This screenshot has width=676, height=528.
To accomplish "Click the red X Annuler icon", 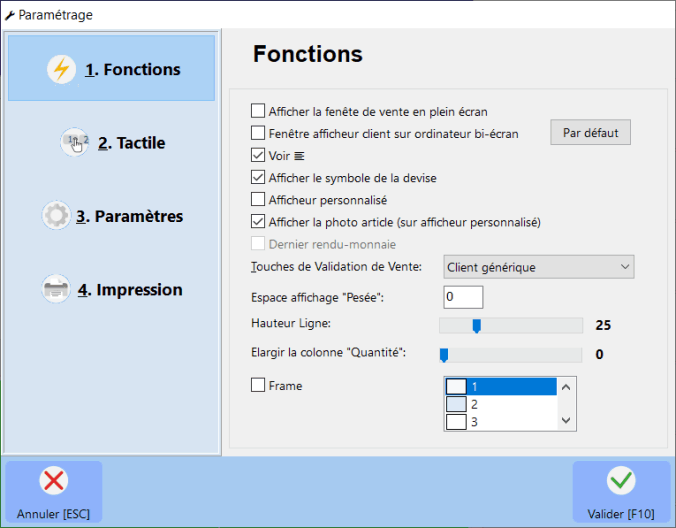I will (54, 481).
